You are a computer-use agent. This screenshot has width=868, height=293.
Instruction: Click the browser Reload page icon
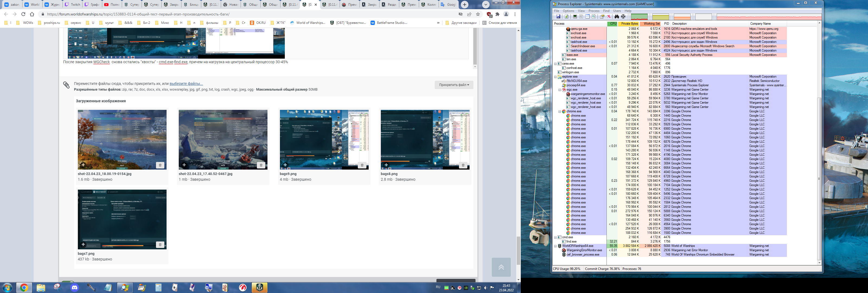point(23,14)
